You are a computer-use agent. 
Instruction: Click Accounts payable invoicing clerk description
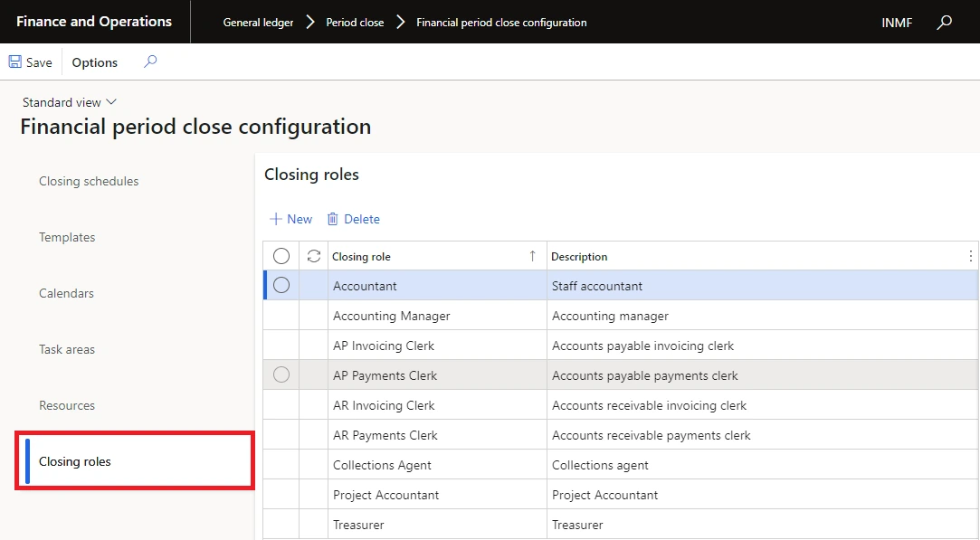[763, 346]
